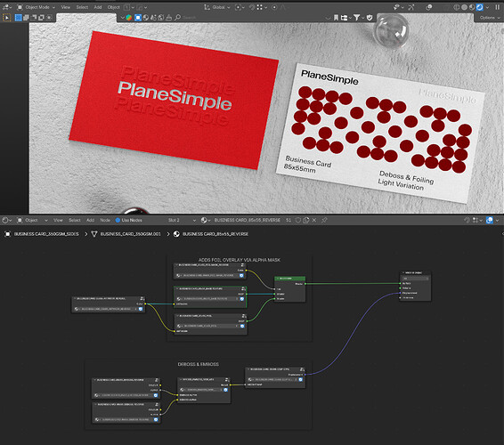This screenshot has width=504, height=445.
Task: Open the shader editor type menu
Action: [6, 220]
